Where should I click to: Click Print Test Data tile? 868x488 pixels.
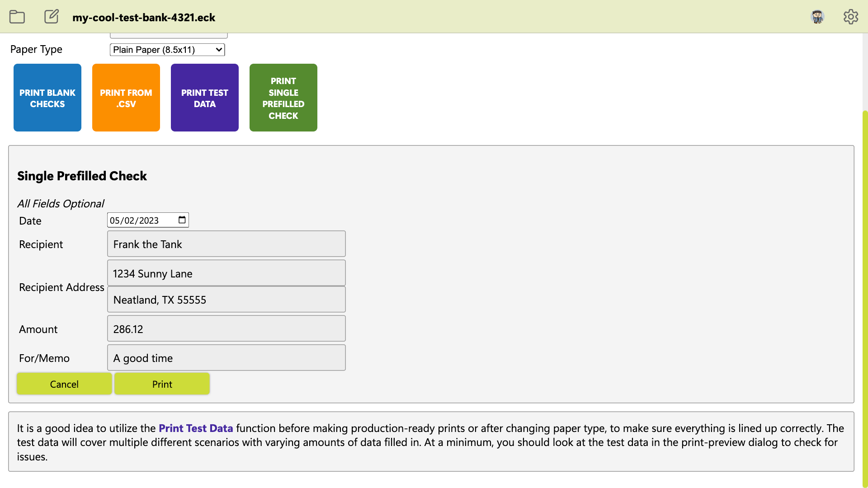pyautogui.click(x=205, y=98)
